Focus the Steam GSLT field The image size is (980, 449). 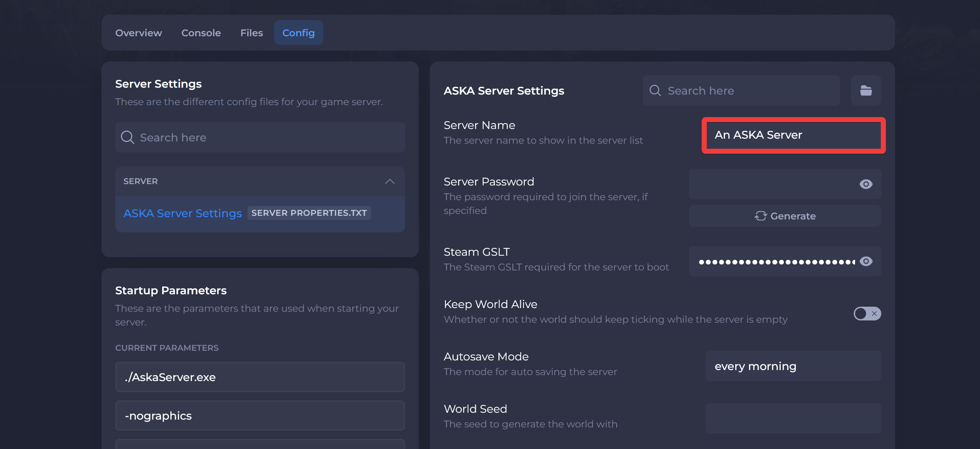coord(785,261)
